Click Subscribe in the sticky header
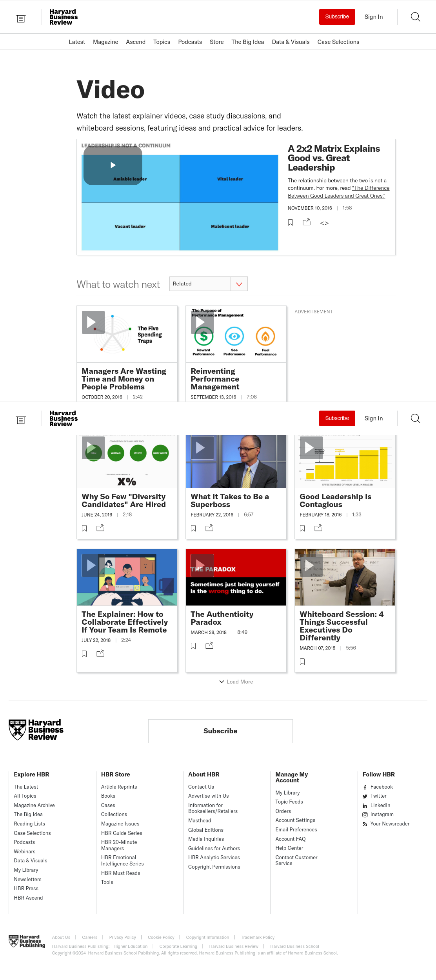436x980 pixels. click(x=337, y=418)
